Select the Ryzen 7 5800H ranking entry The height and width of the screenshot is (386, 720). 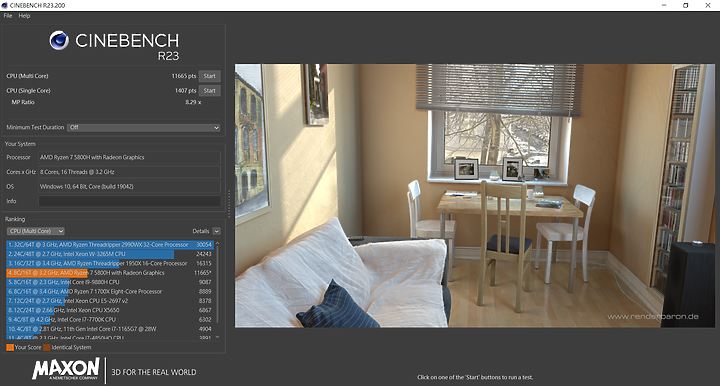click(110, 273)
